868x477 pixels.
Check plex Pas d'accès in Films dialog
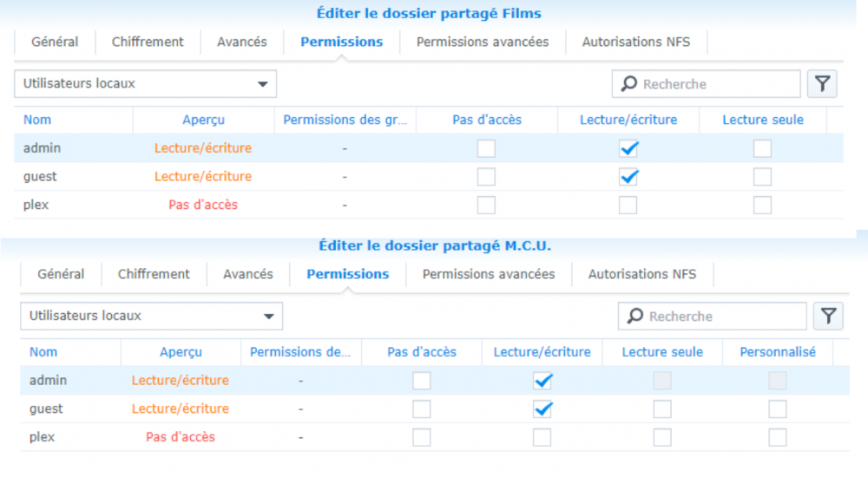(487, 206)
